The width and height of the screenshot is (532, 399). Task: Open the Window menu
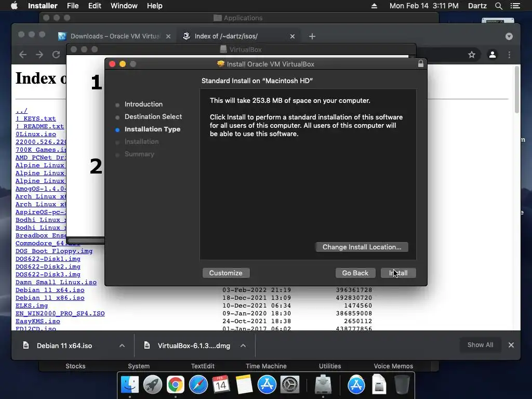pyautogui.click(x=124, y=6)
